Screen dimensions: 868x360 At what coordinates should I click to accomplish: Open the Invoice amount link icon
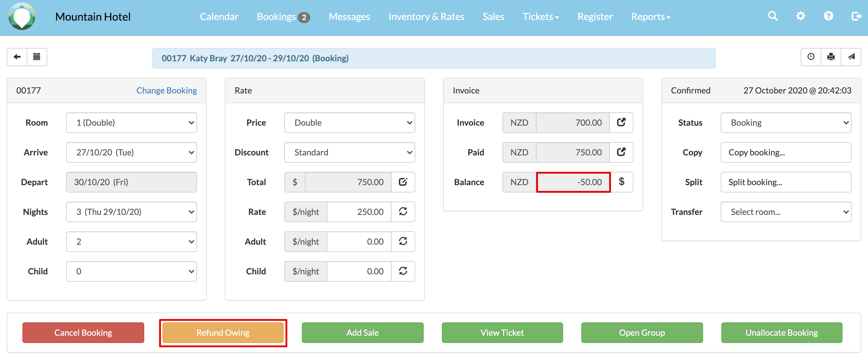coord(621,122)
